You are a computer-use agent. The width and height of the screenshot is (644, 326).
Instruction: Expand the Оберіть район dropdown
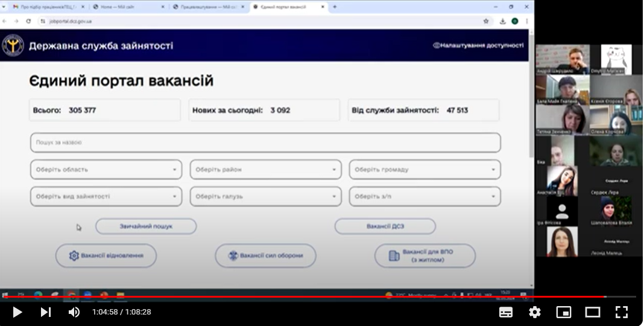(265, 170)
